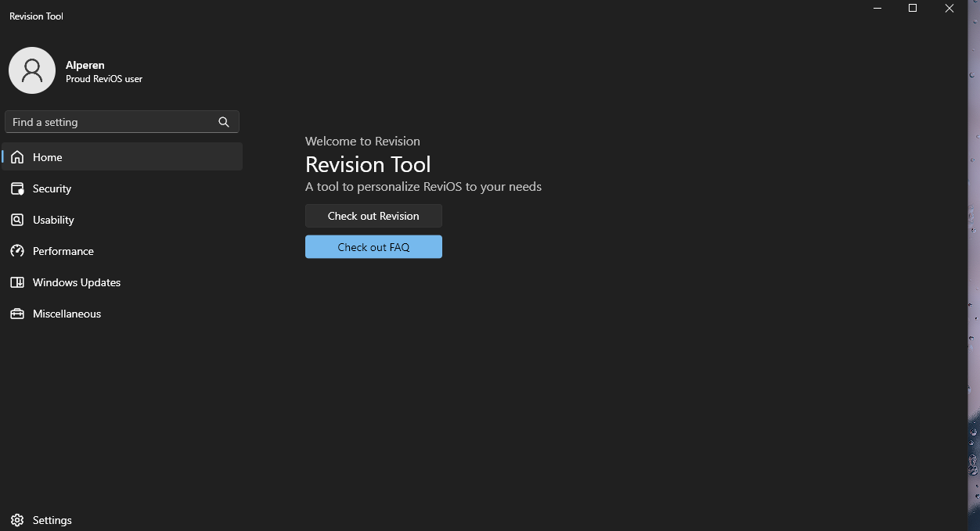
Task: Click the Check out Revision button
Action: (373, 216)
